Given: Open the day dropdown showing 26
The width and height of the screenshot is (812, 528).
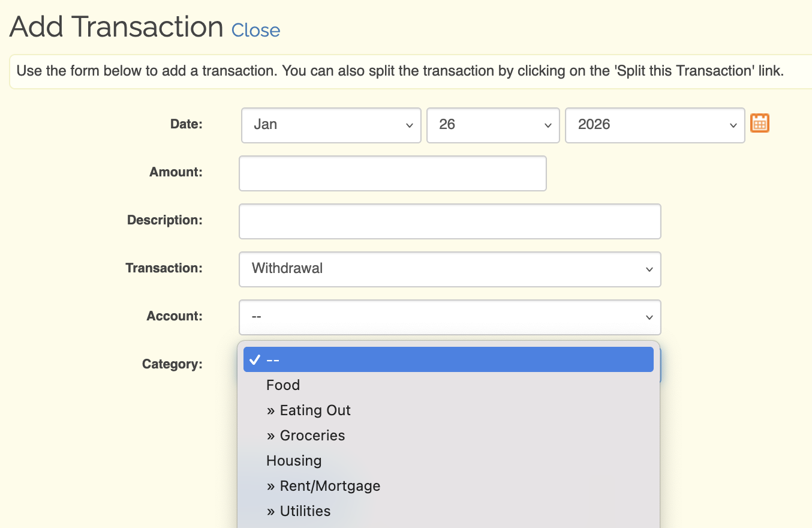Looking at the screenshot, I should click(492, 125).
